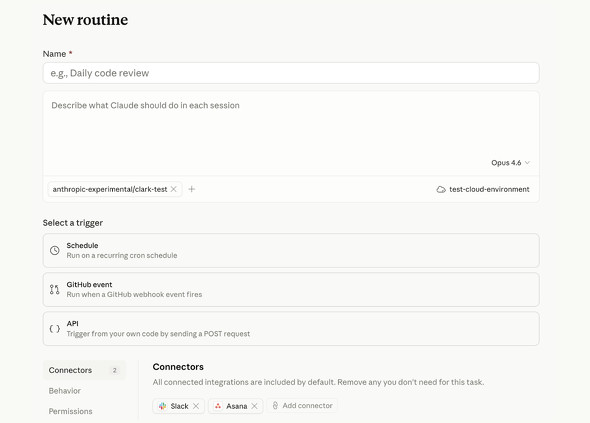The image size is (590, 423).
Task: Click the 'Run on a recurring cron schedule' text
Action: pos(122,256)
